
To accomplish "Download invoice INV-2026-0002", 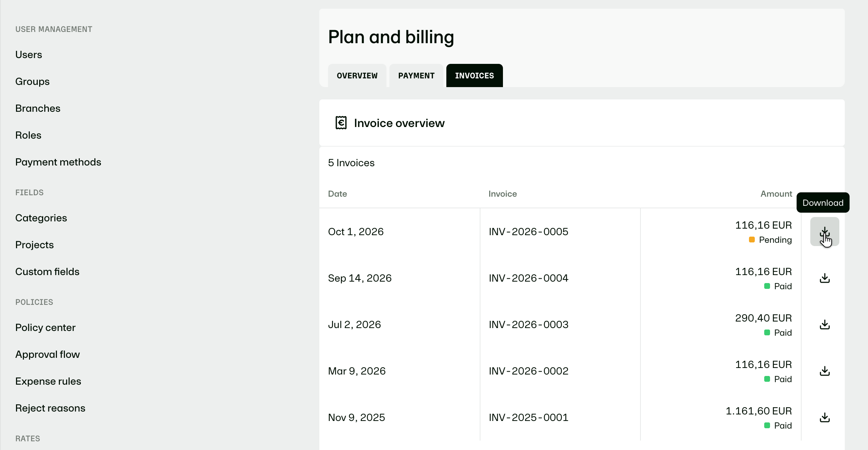I will (824, 371).
